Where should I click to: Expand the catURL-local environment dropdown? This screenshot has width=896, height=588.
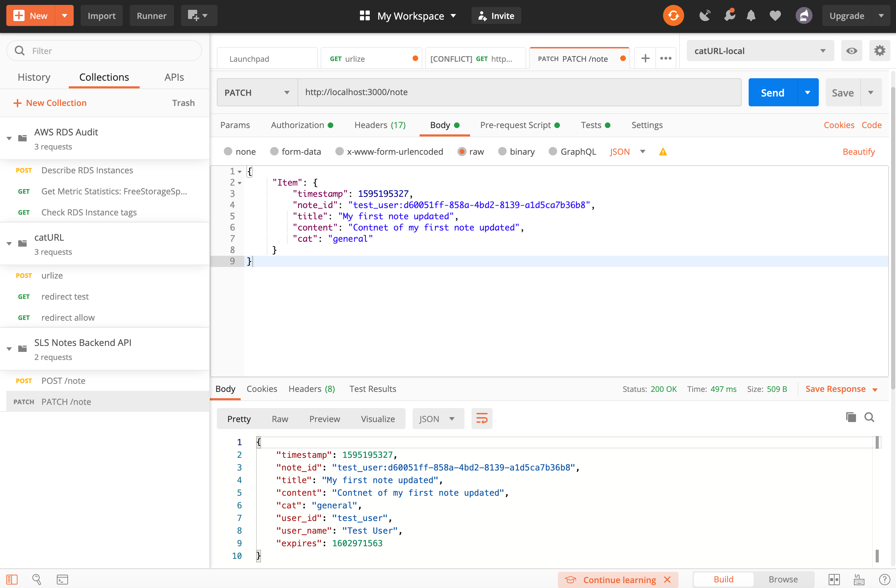point(760,51)
